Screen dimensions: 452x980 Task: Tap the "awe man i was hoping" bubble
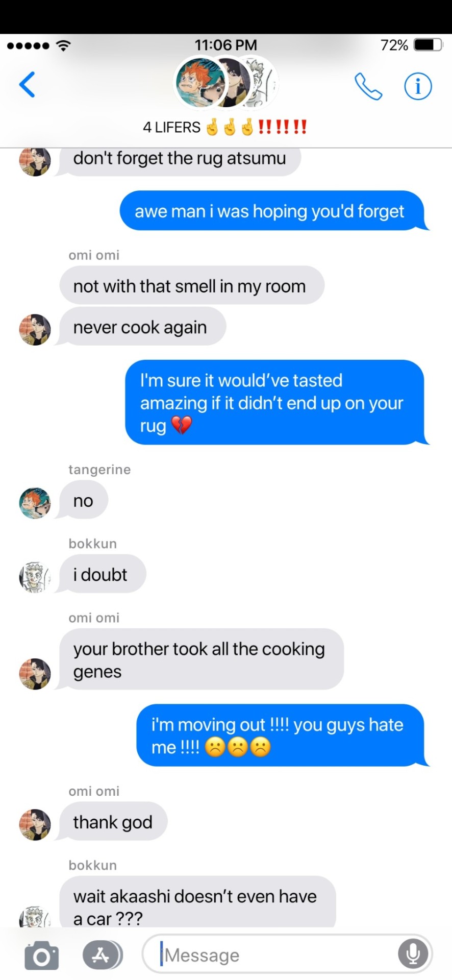[x=272, y=210]
